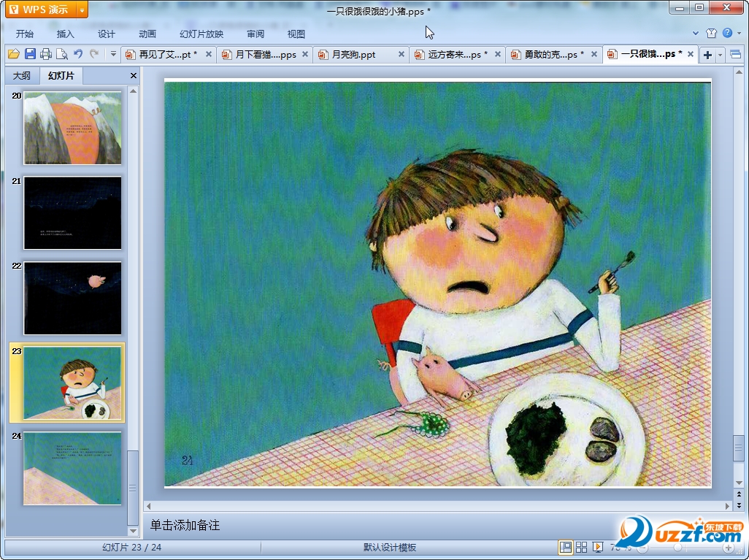Click the editor vertical scroll down arrow

(739, 483)
